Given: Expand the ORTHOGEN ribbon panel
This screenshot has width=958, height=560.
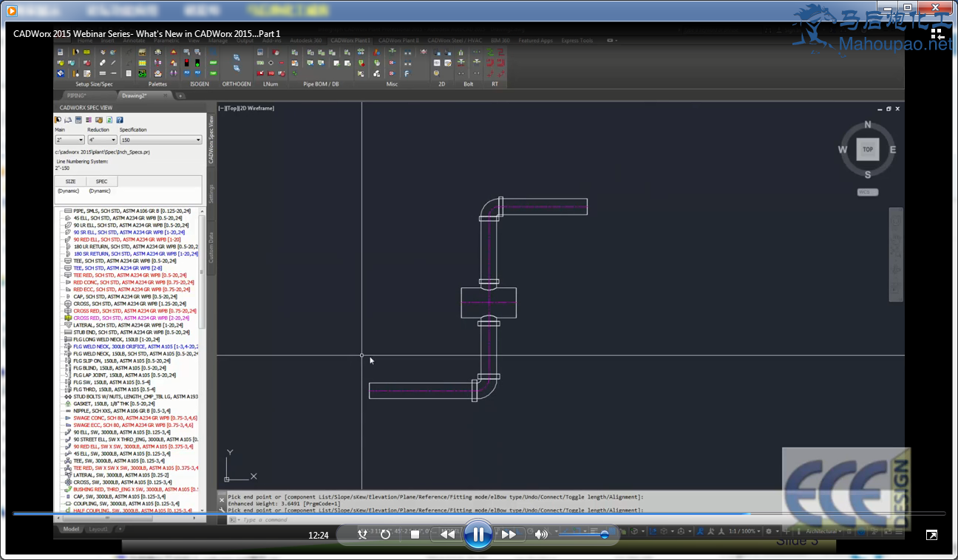Looking at the screenshot, I should click(x=237, y=84).
